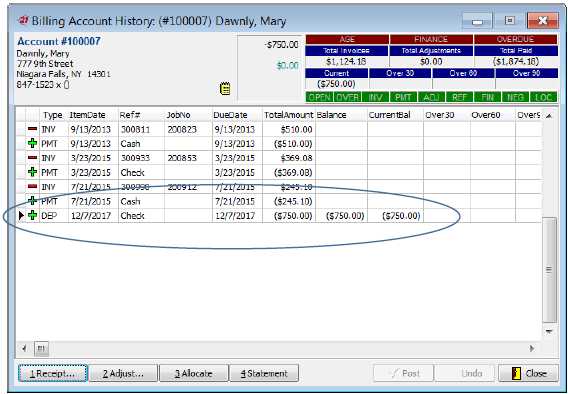Select the TotalAmount cell ($245.10)
568x394 pixels.
(x=289, y=201)
